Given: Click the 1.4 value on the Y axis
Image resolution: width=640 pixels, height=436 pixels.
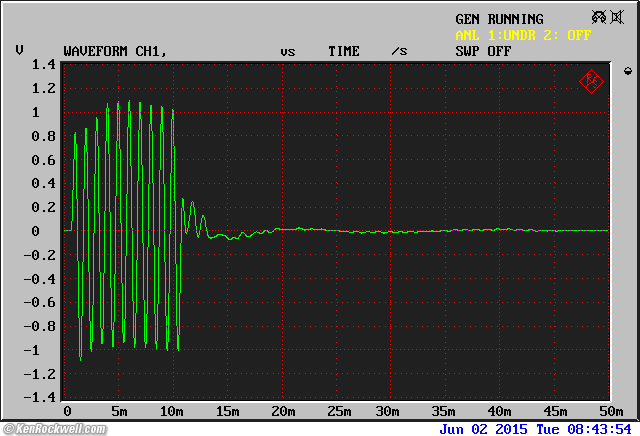Looking at the screenshot, I should [44, 64].
